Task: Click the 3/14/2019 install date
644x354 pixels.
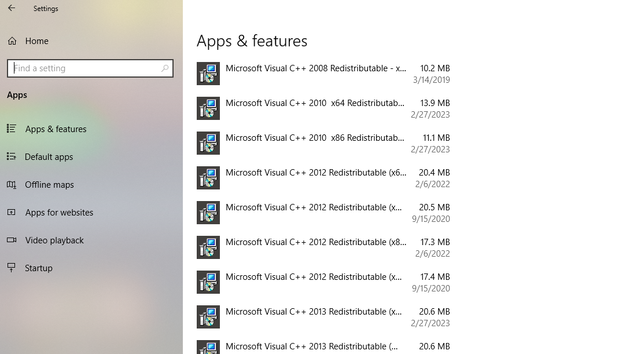Action: pyautogui.click(x=431, y=80)
